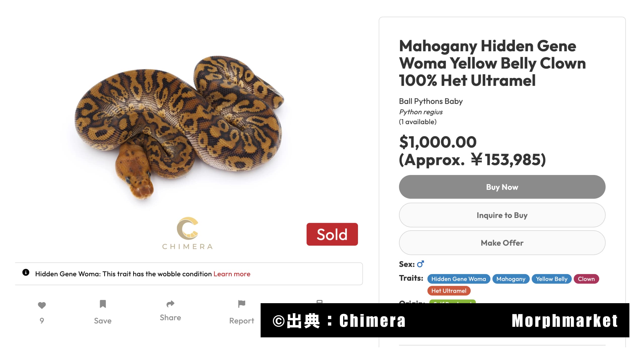644x362 pixels.
Task: Click the red Sold badge
Action: (332, 234)
